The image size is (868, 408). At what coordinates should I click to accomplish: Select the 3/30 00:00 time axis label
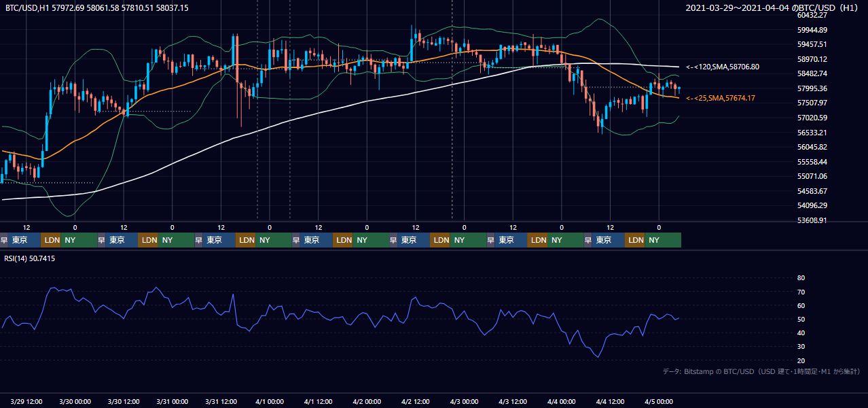[x=75, y=401]
